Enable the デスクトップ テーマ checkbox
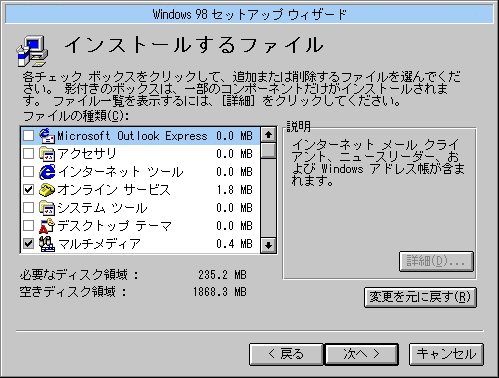Screen dimensions: 499x378 click(x=28, y=226)
